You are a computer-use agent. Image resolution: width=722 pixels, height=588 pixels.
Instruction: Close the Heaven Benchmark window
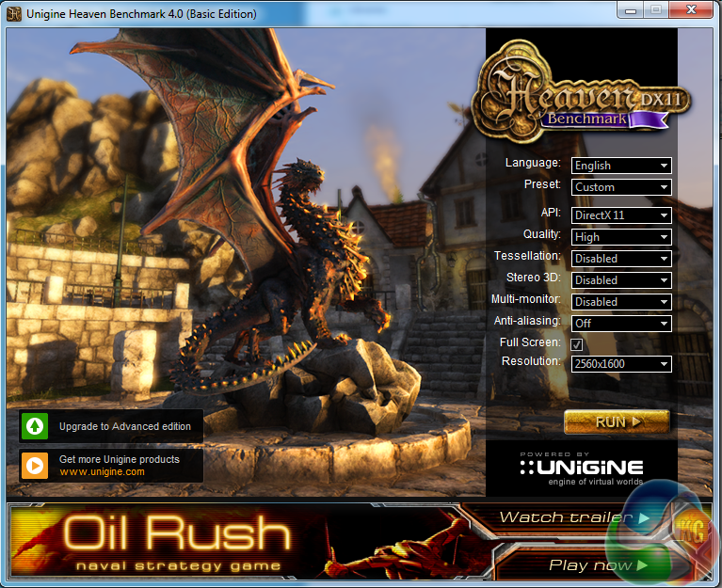pos(691,10)
